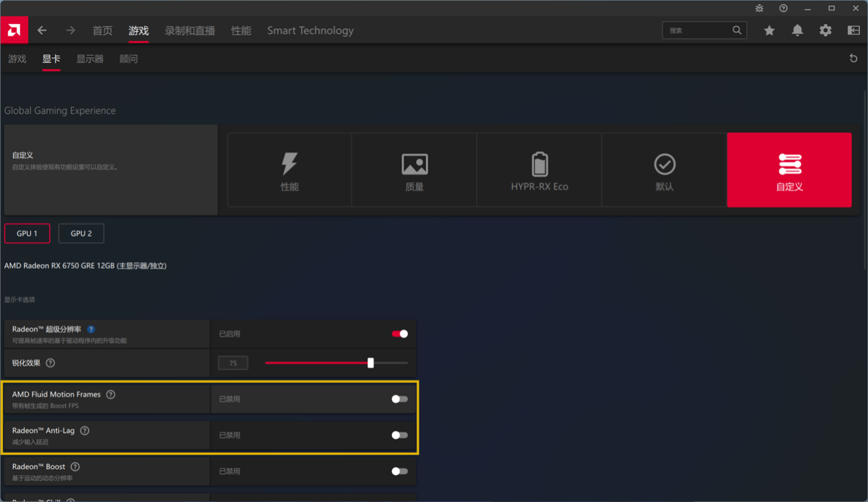868x502 pixels.
Task: Reset settings with the circular arrow icon
Action: click(x=854, y=59)
